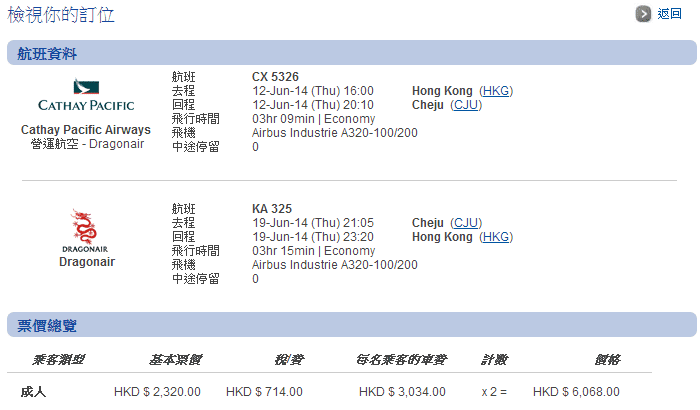Open HKG link in CX 5326 flight
This screenshot has width=700, height=410.
tap(496, 91)
